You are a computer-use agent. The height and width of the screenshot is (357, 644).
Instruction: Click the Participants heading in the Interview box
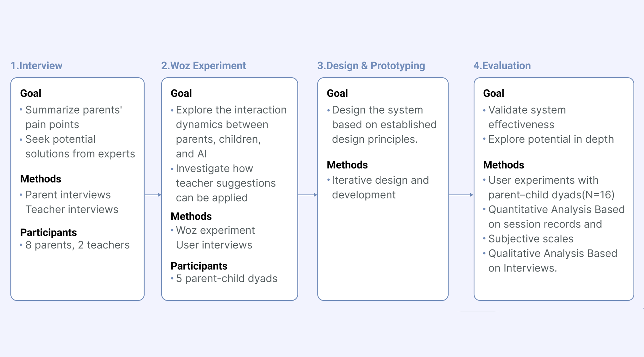pos(48,233)
